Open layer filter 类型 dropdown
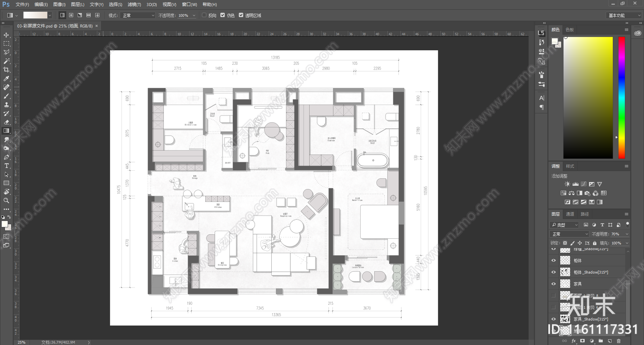Viewport: 644px width, 345px height. tap(565, 225)
